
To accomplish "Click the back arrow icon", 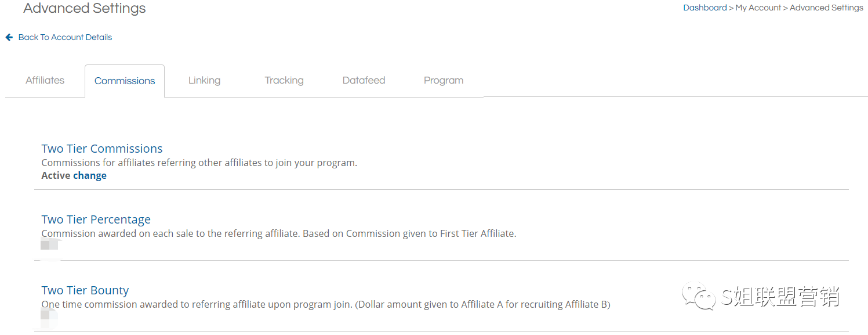I will click(x=9, y=37).
